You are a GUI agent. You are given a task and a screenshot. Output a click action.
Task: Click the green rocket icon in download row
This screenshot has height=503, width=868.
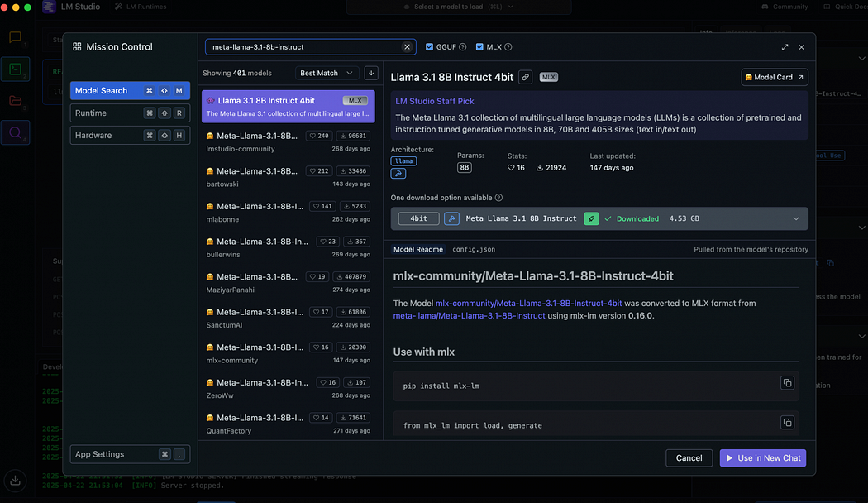(x=591, y=218)
